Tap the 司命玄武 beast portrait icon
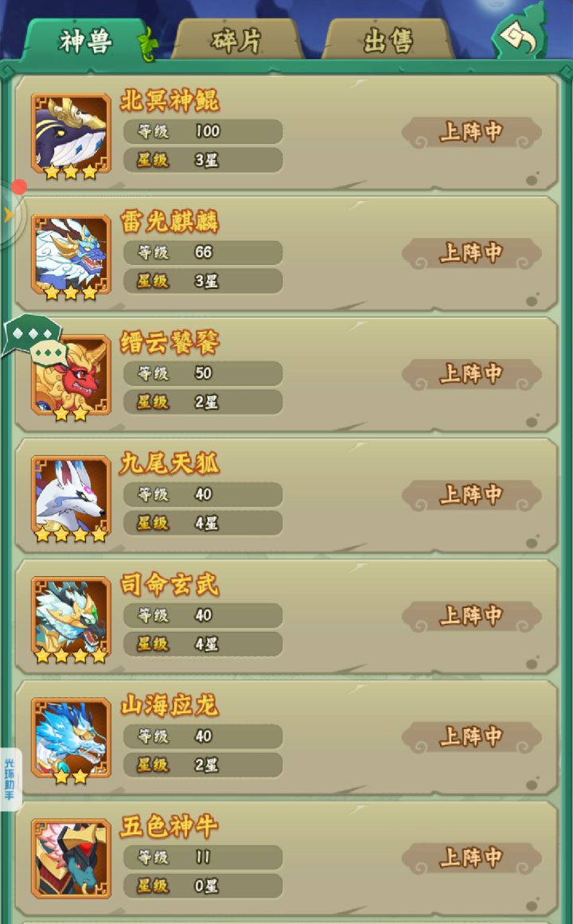The width and height of the screenshot is (573, 924). (x=71, y=618)
